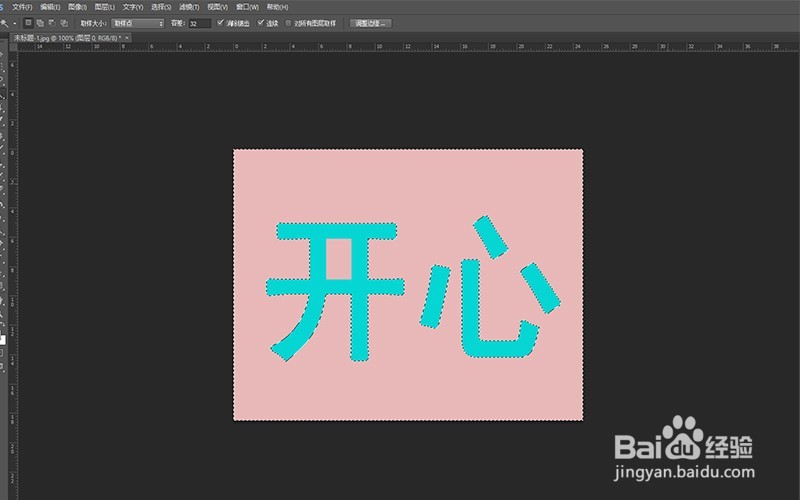The image size is (800, 500).
Task: Select the New Selection mode icon
Action: 29,23
